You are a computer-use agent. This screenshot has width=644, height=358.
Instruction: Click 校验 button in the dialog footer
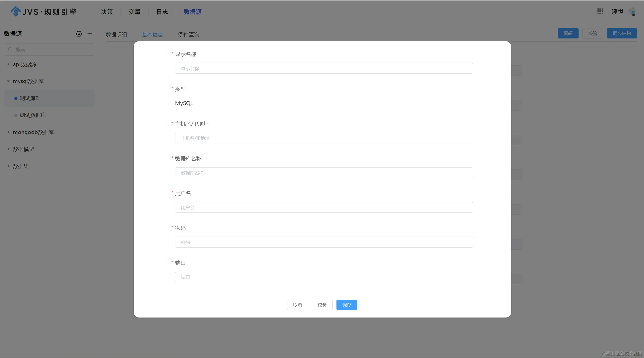[322, 305]
